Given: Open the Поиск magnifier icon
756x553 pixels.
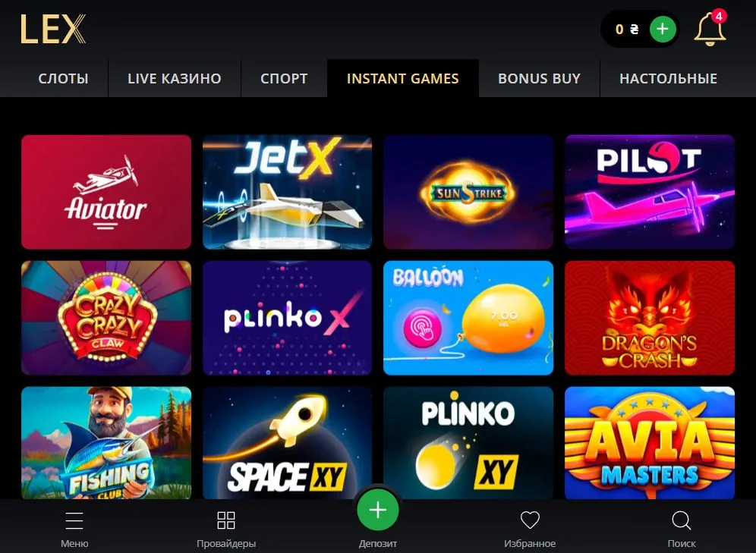Looking at the screenshot, I should click(682, 520).
